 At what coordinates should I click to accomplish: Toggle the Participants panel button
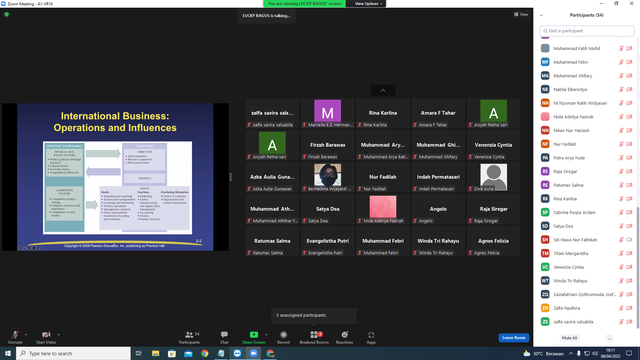(x=189, y=337)
